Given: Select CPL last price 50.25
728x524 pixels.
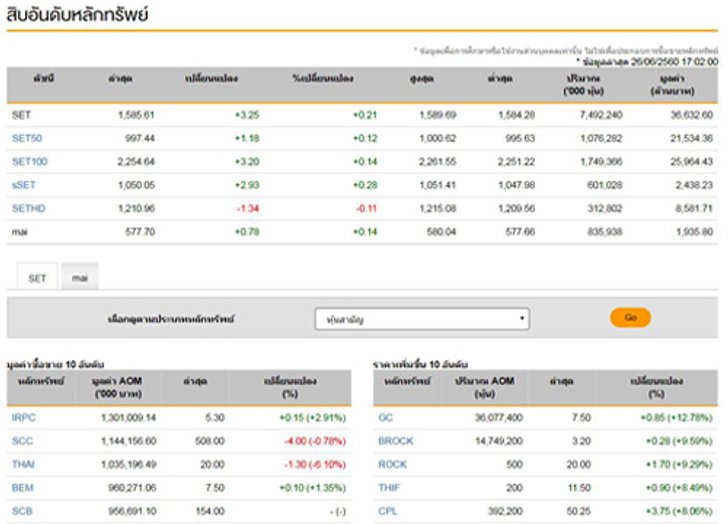Looking at the screenshot, I should [578, 511].
